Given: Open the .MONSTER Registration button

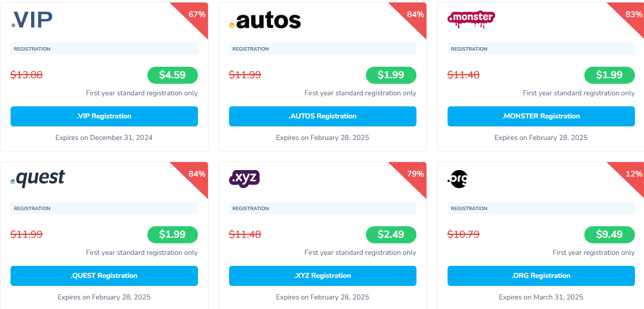Looking at the screenshot, I should pos(541,116).
